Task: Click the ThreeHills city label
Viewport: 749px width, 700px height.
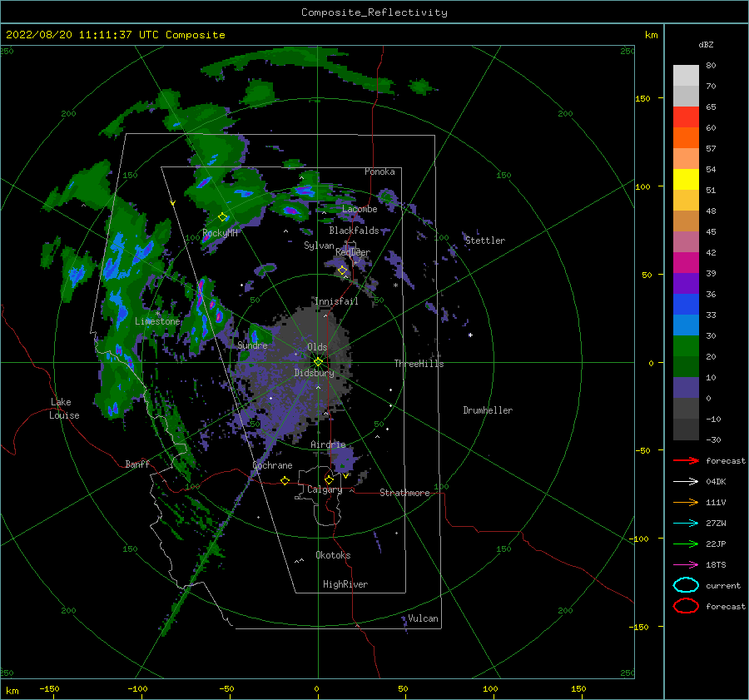Action: 419,364
